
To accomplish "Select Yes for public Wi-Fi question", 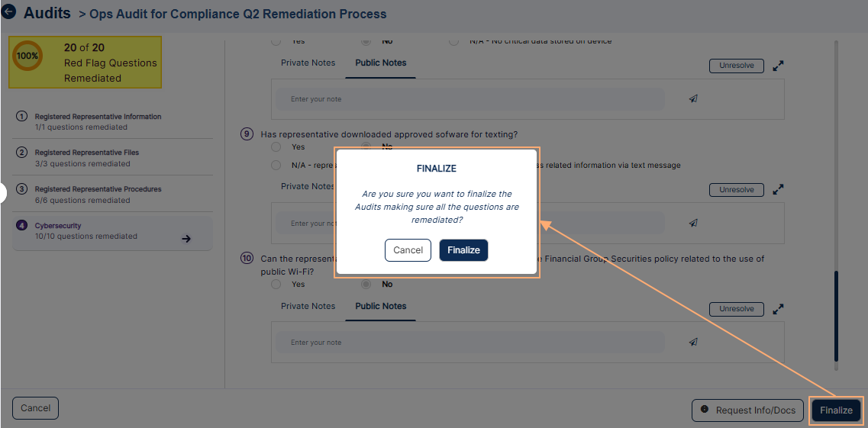I will point(276,285).
